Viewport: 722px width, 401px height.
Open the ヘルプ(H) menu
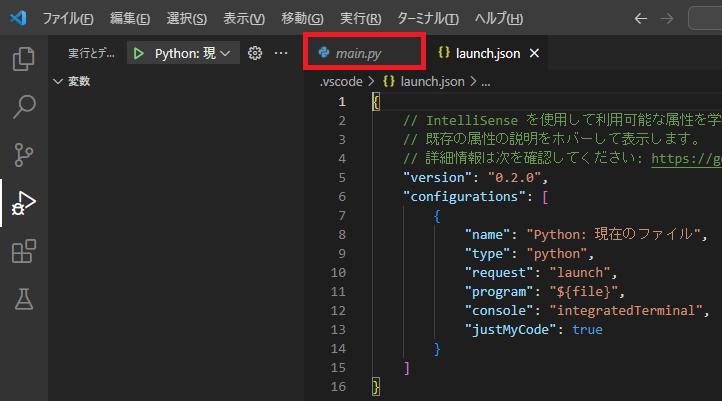(x=499, y=19)
